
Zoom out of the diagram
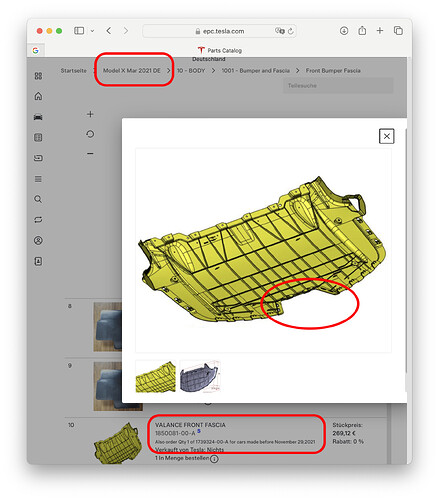90,154
